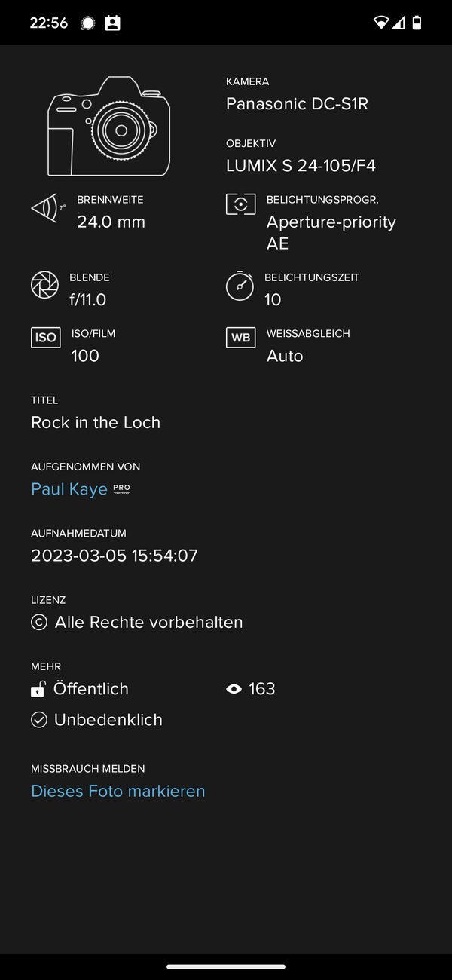Tap the camera illustration icon
This screenshot has width=452, height=980.
coord(109,127)
